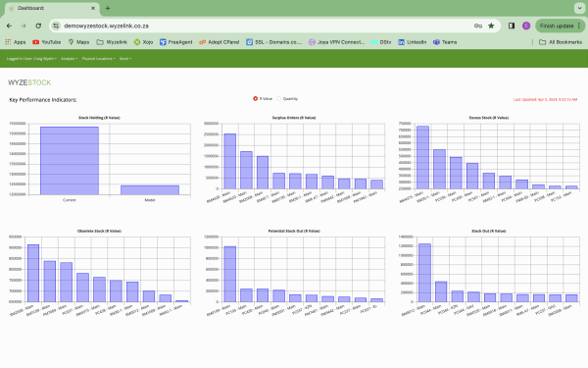Click the Key Performance Indicators heading
Viewport: 588px width, 368px height.
43,100
